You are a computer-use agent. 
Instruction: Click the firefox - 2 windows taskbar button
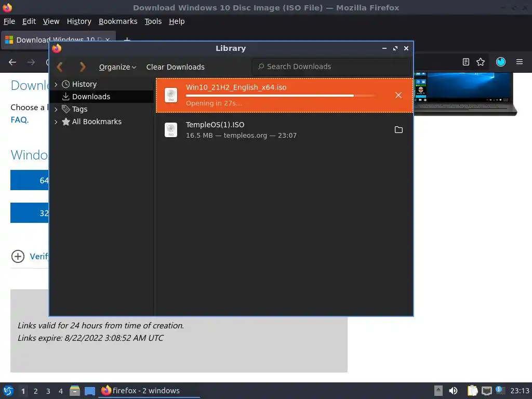coord(149,391)
